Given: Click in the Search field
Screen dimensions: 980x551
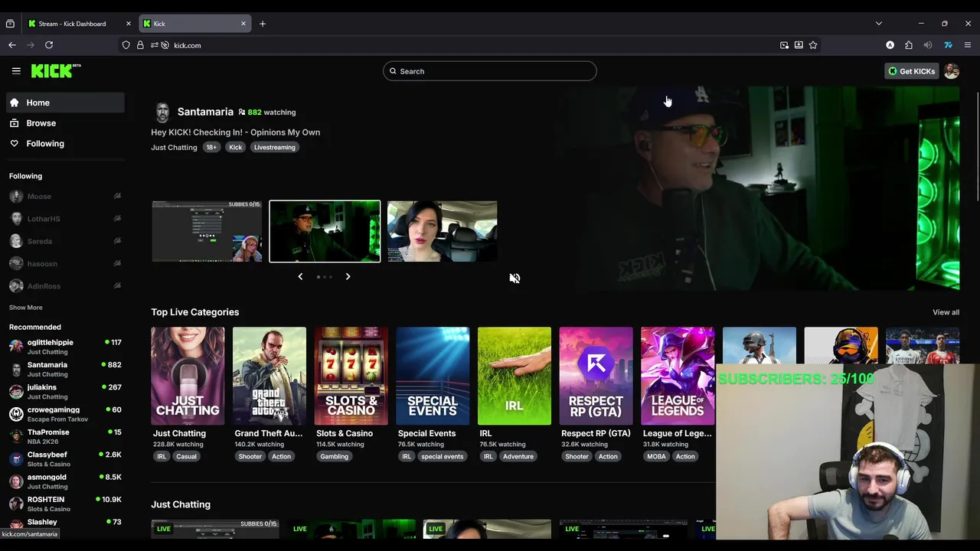Looking at the screenshot, I should (490, 71).
